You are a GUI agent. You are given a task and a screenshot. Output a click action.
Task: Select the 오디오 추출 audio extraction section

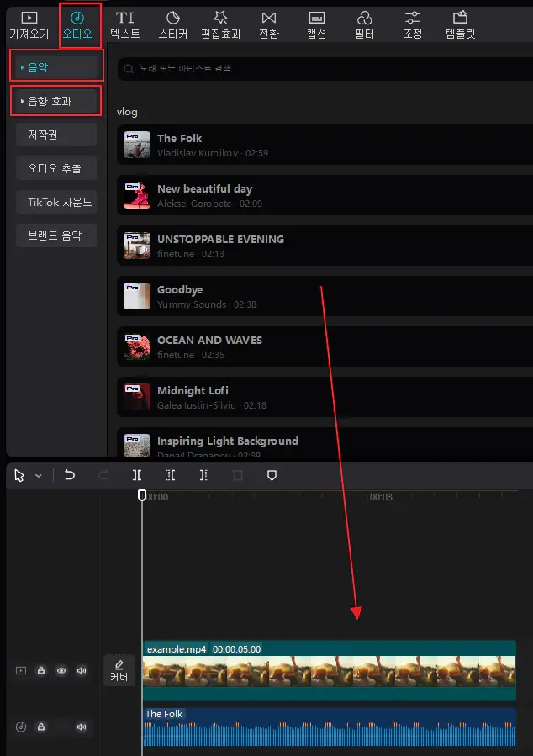[x=55, y=168]
